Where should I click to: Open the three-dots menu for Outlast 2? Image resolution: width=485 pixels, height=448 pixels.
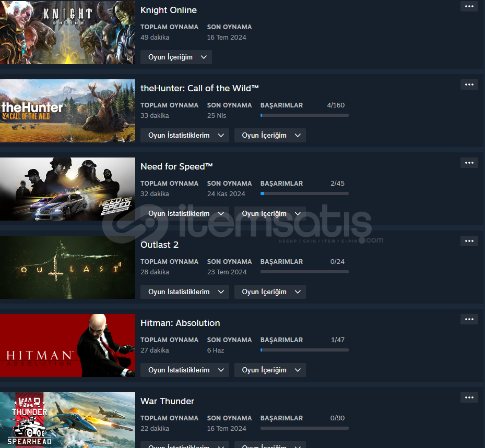tap(469, 240)
